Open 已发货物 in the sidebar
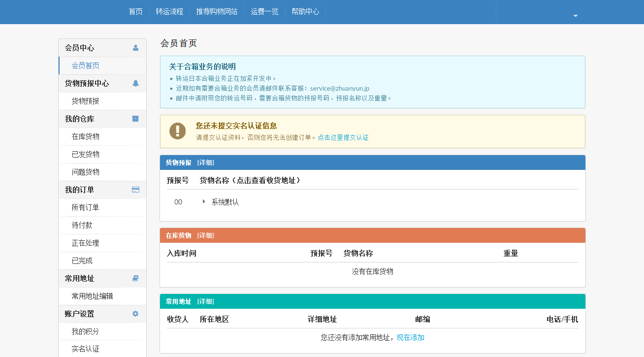This screenshot has width=644, height=357. [x=102, y=154]
